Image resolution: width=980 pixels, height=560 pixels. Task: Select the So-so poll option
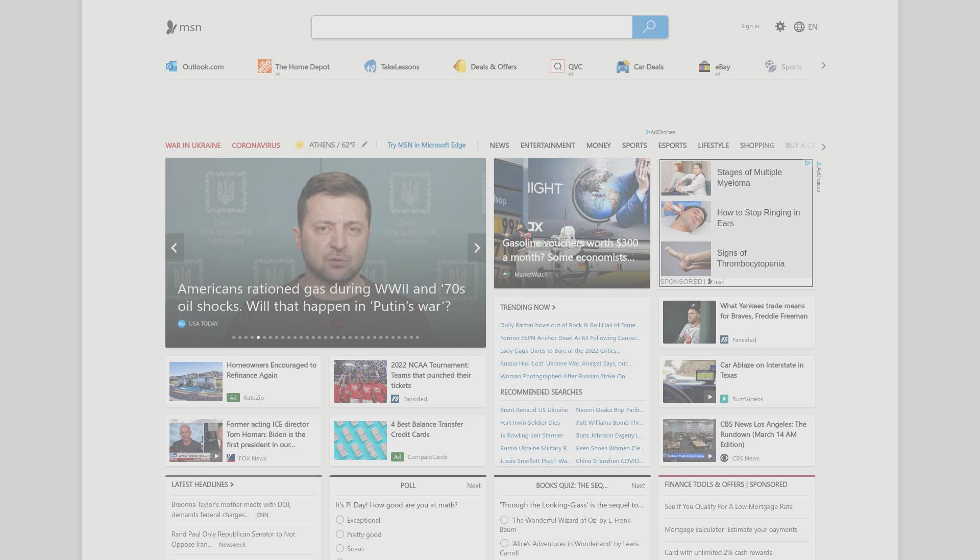click(x=340, y=548)
